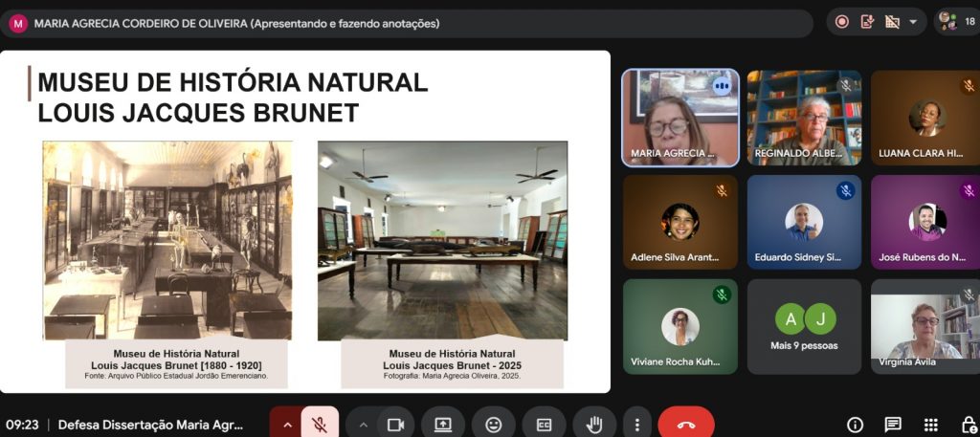Expand audio settings arrow beside microphone
Screen dimensions: 980x437
(285, 426)
